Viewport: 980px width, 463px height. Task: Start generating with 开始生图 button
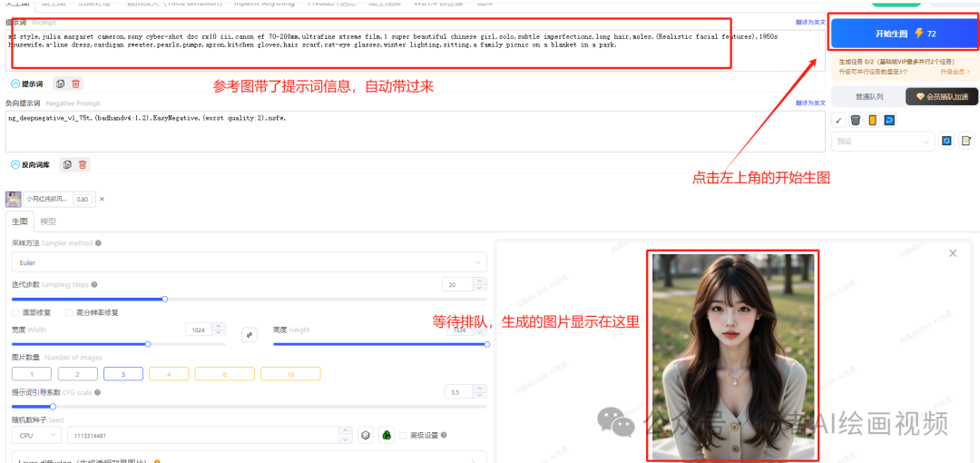905,34
